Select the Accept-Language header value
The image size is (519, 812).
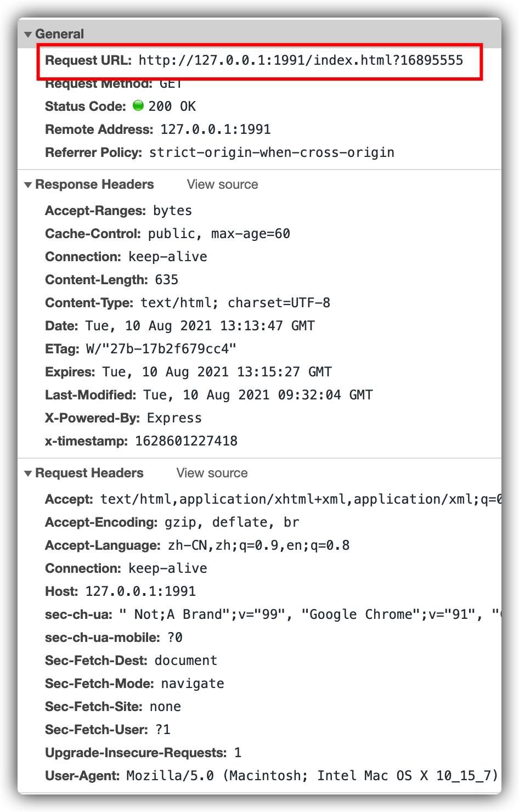click(x=258, y=545)
